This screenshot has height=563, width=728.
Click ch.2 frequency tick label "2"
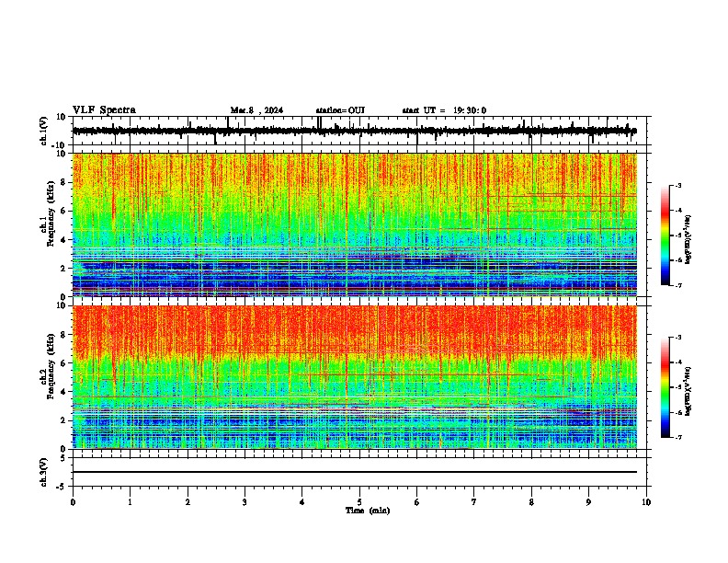[x=64, y=420]
